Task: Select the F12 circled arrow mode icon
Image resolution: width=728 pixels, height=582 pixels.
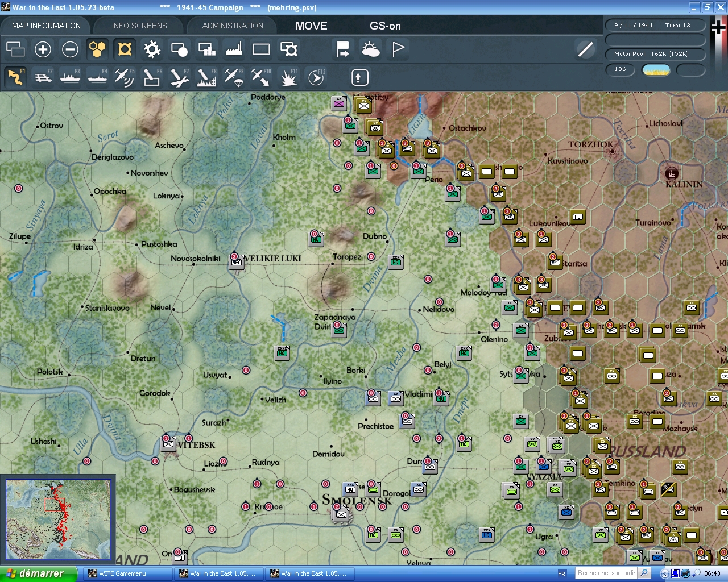Action: pos(316,77)
